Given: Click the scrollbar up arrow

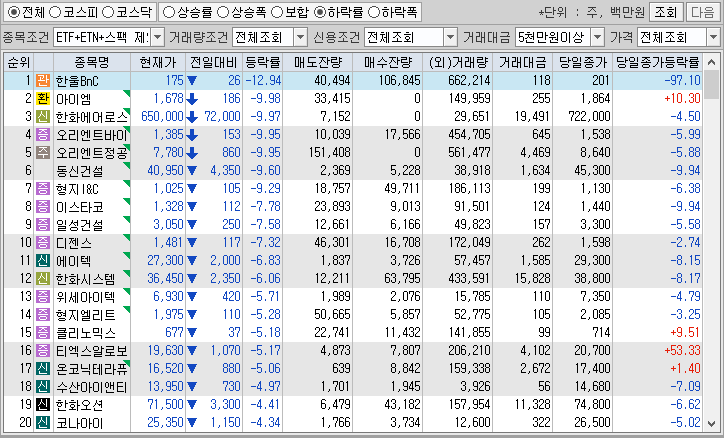Looking at the screenshot, I should [x=712, y=62].
